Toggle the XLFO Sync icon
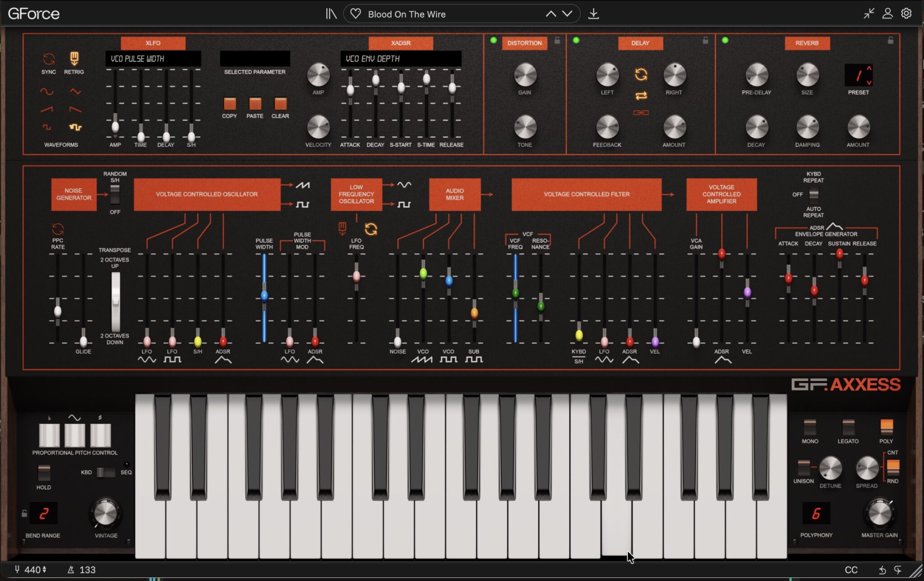This screenshot has width=924, height=581. (49, 59)
